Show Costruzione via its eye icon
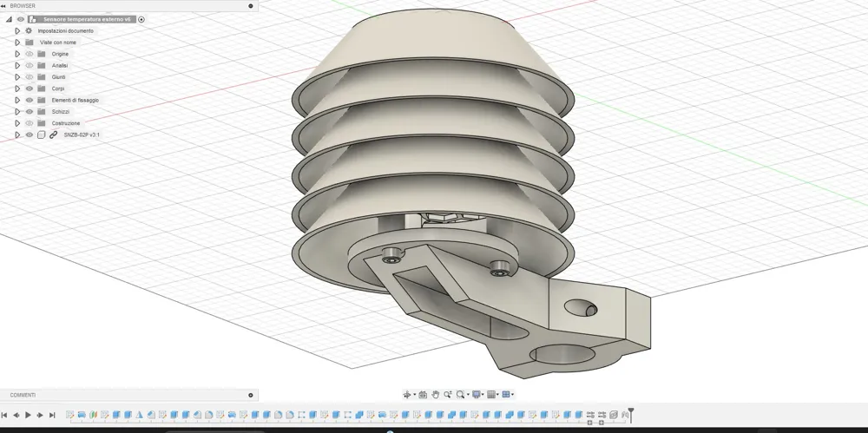This screenshot has height=433, width=868. (30, 123)
